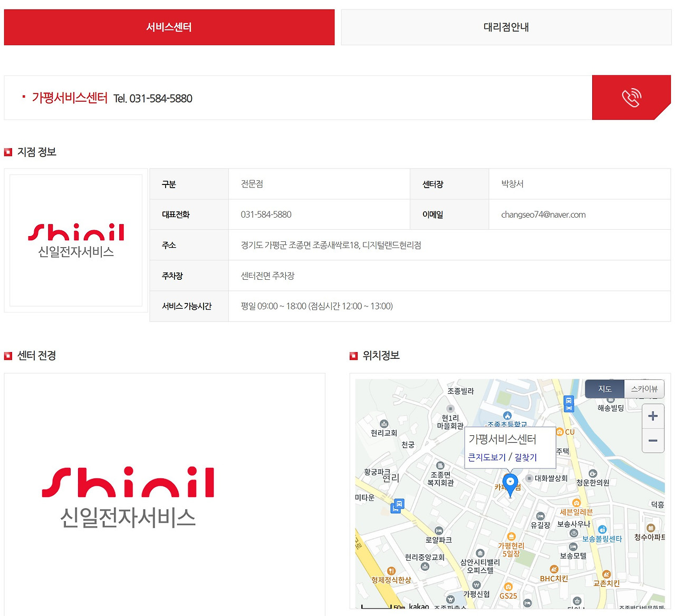Viewport: 675px width, 616px height.
Task: Click the 천궁 label on the map
Action: (x=408, y=445)
